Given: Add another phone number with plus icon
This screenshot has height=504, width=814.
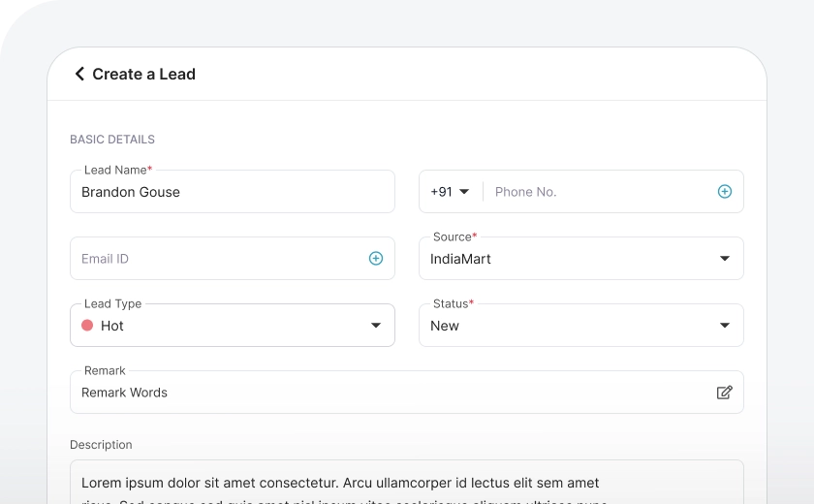Looking at the screenshot, I should pyautogui.click(x=724, y=192).
